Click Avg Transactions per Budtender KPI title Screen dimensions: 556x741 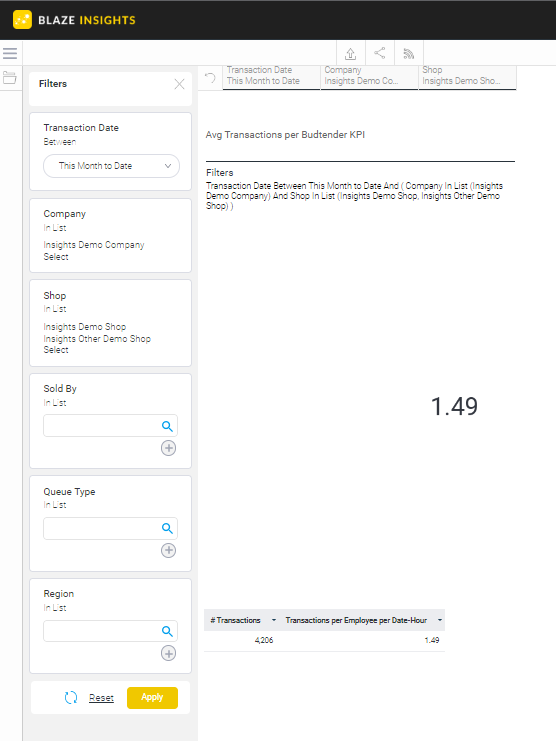click(285, 135)
